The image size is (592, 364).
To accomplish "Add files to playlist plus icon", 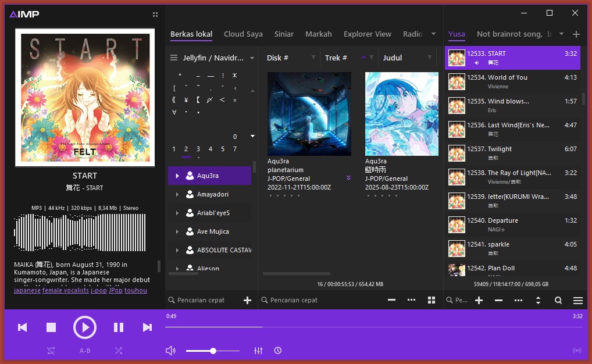I will tap(479, 301).
